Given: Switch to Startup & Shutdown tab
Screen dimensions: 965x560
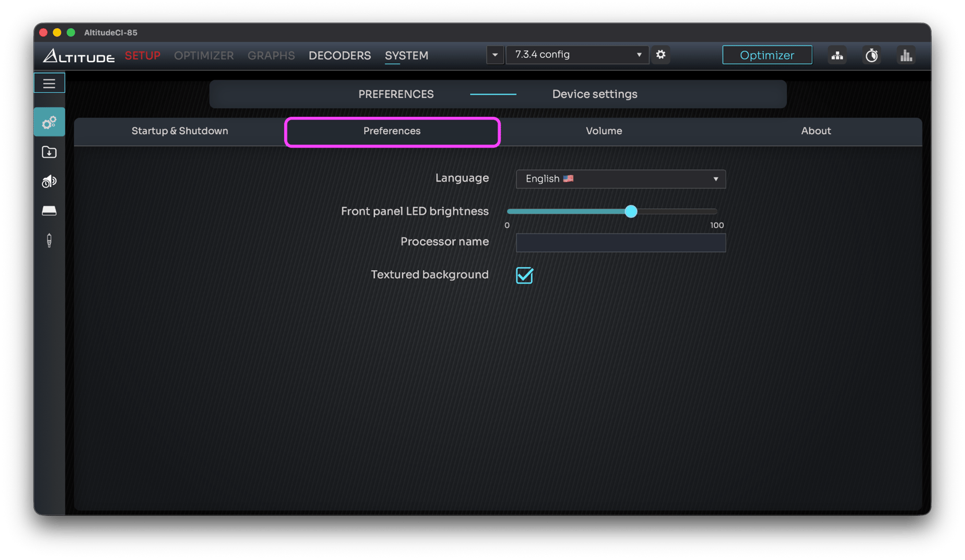Looking at the screenshot, I should pyautogui.click(x=180, y=131).
